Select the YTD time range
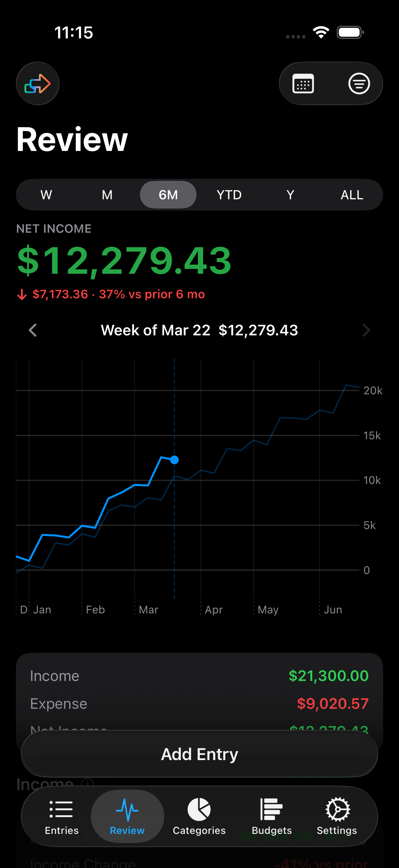Screen dimensions: 399x868 pyautogui.click(x=229, y=195)
